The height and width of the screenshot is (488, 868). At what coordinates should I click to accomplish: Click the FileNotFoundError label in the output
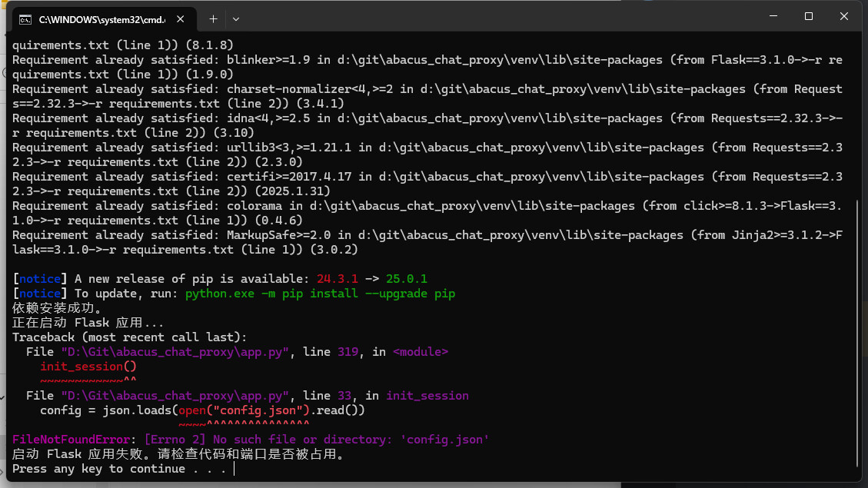click(75, 440)
